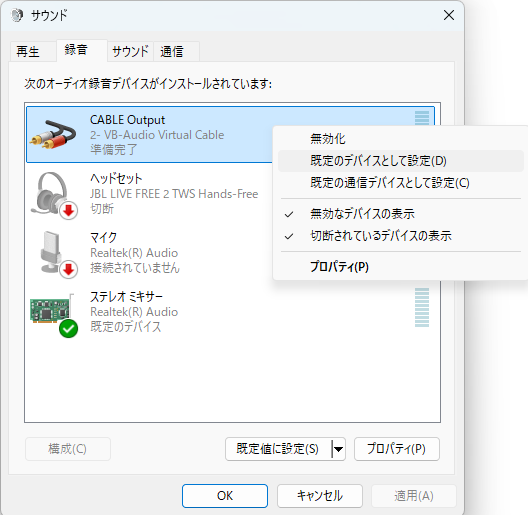The width and height of the screenshot is (528, 515).
Task: Click the red arrow badge on マイク
Action: point(69,269)
